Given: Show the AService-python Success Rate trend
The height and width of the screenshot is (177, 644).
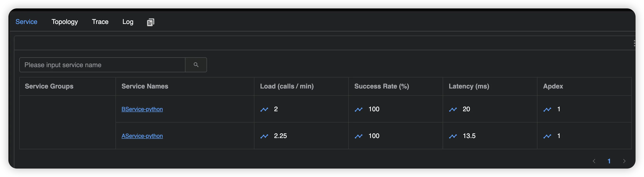Looking at the screenshot, I should coord(359,136).
